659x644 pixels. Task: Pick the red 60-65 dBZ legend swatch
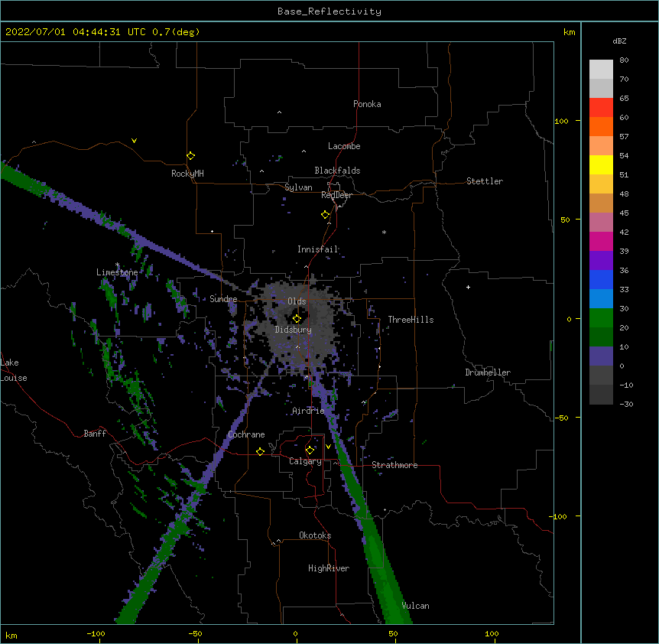601,108
